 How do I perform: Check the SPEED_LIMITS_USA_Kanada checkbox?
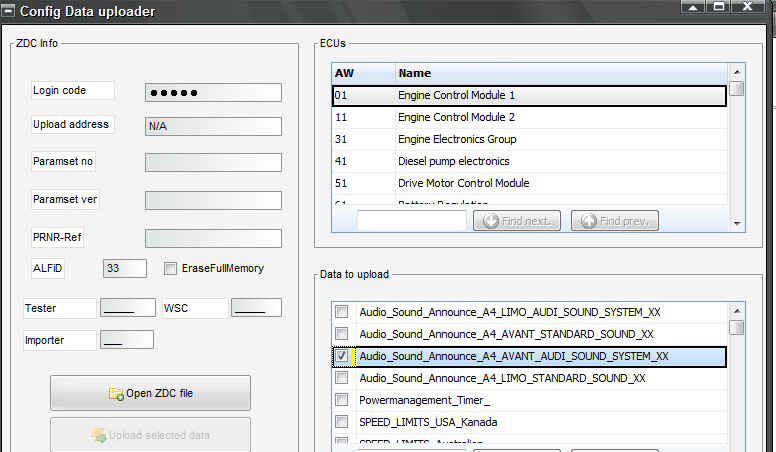[x=342, y=422]
